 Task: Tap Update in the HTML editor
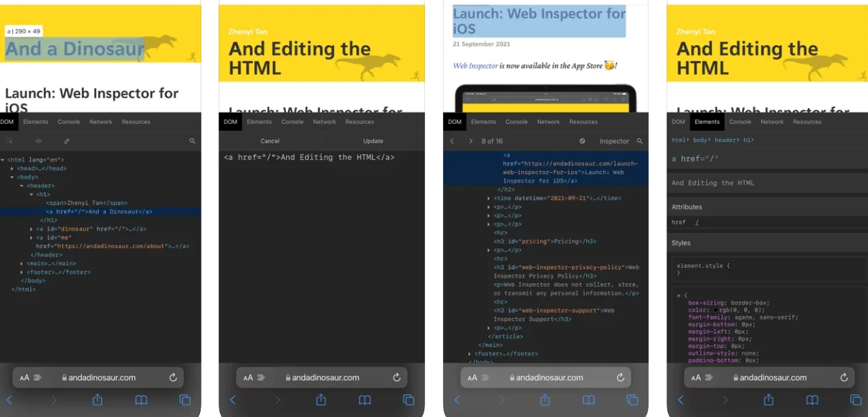pos(373,141)
